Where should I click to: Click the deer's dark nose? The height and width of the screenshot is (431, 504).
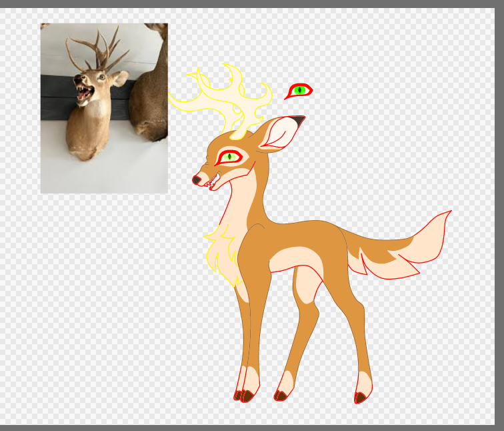point(197,179)
